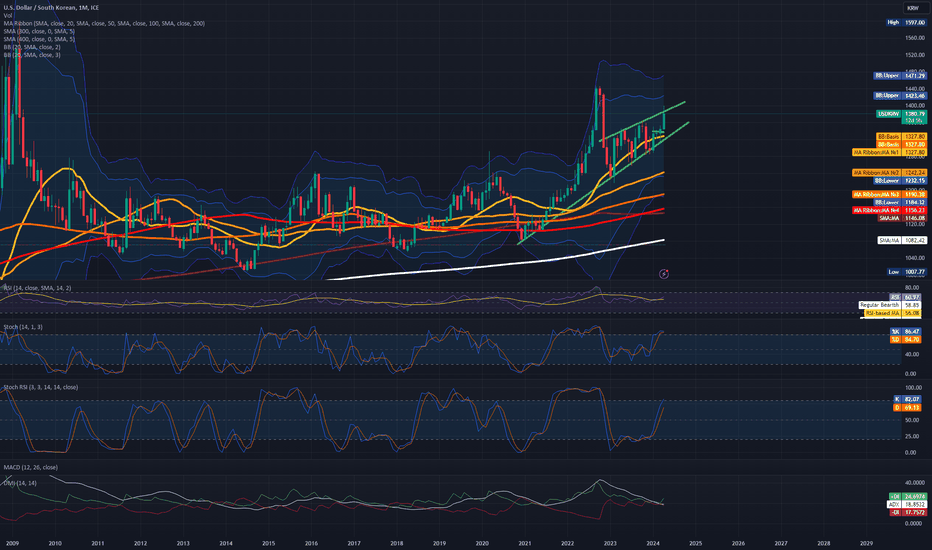Image resolution: width=932 pixels, height=550 pixels.
Task: Click the %K 86.47 stochastic label
Action: (x=905, y=331)
